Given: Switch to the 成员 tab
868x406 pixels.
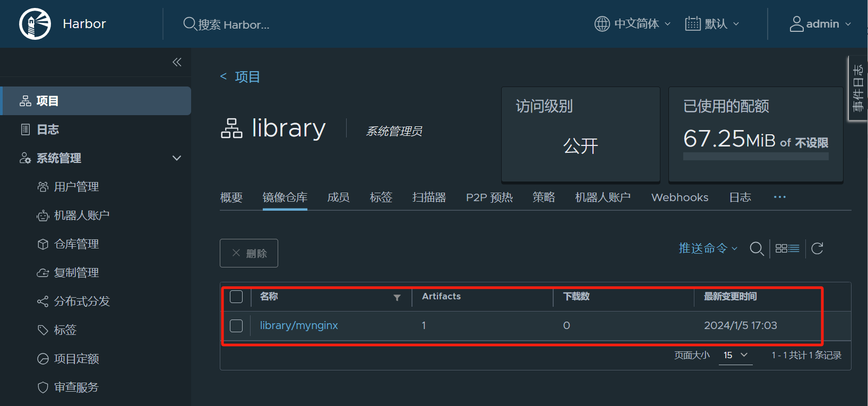Looking at the screenshot, I should [339, 197].
